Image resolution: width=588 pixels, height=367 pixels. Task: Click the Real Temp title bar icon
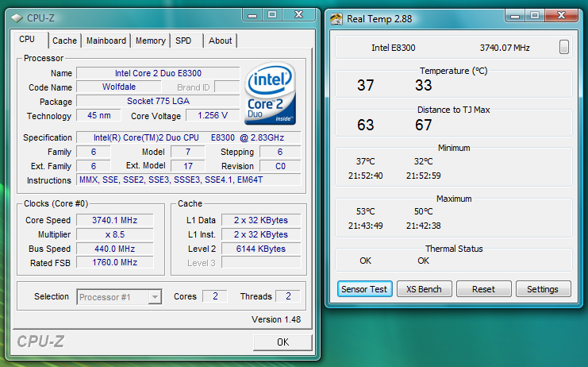point(336,19)
